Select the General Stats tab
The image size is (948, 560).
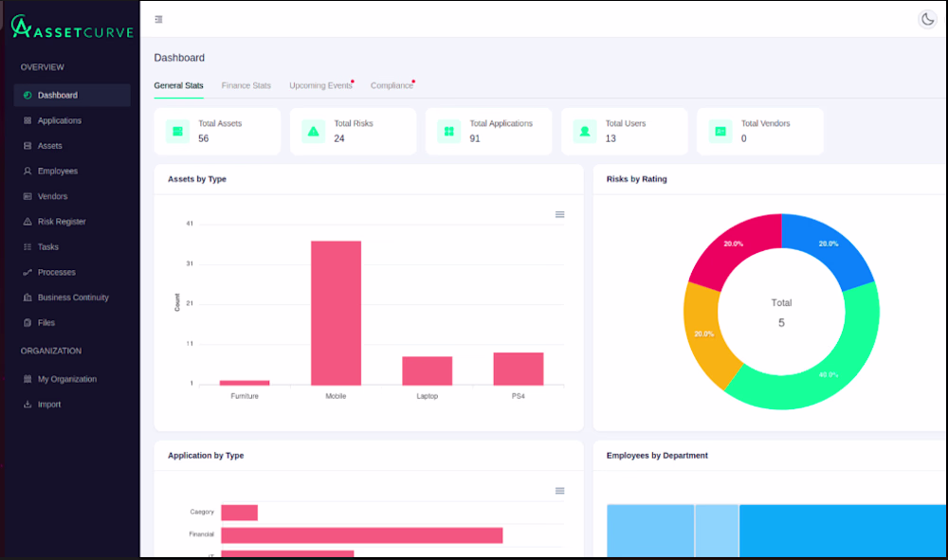pos(178,86)
